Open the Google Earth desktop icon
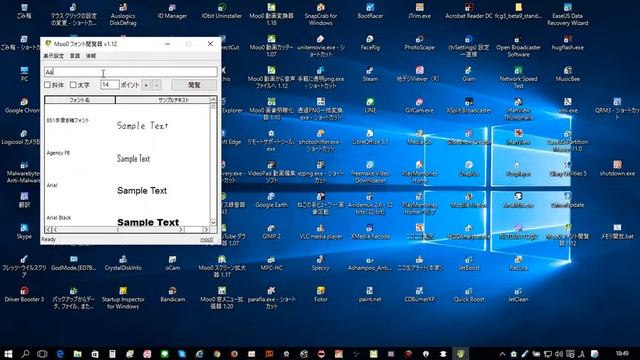This screenshot has height=360, width=640. [271, 200]
